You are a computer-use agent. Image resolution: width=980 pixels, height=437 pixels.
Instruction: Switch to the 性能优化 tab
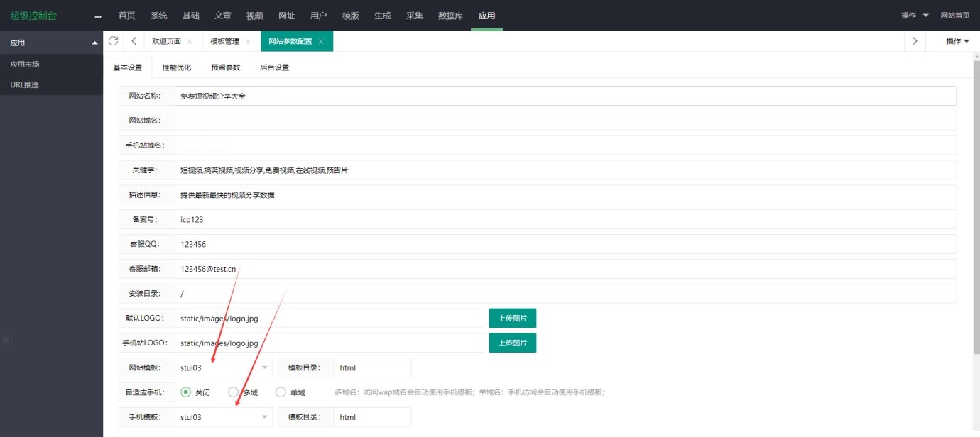[177, 67]
